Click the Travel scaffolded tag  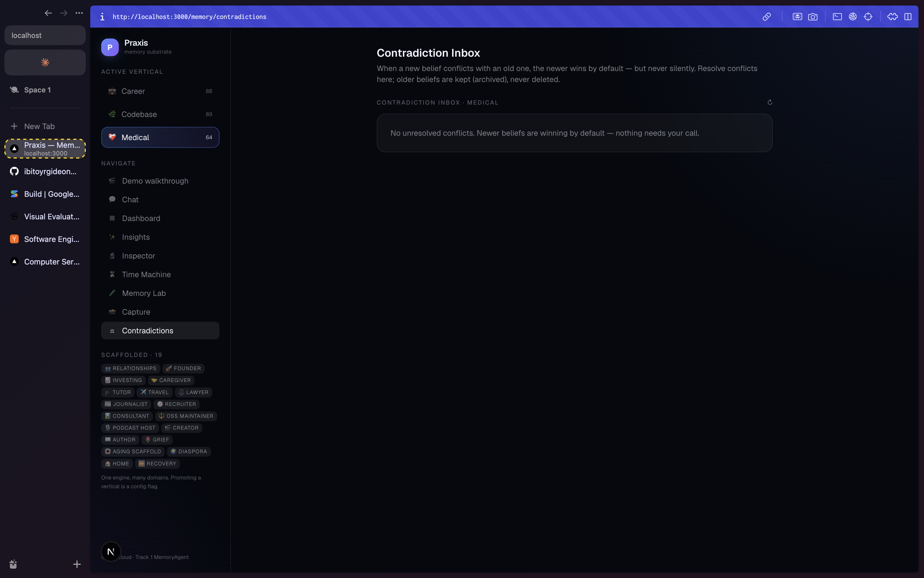pyautogui.click(x=154, y=392)
